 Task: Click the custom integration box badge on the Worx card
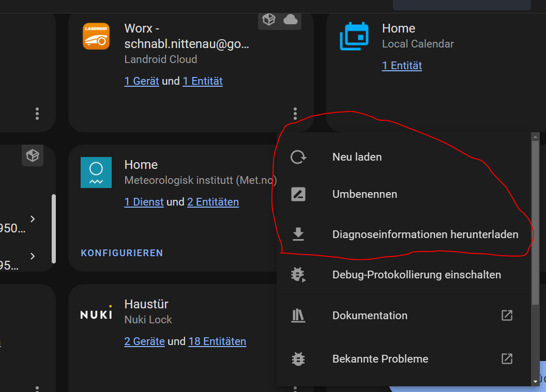pos(269,20)
